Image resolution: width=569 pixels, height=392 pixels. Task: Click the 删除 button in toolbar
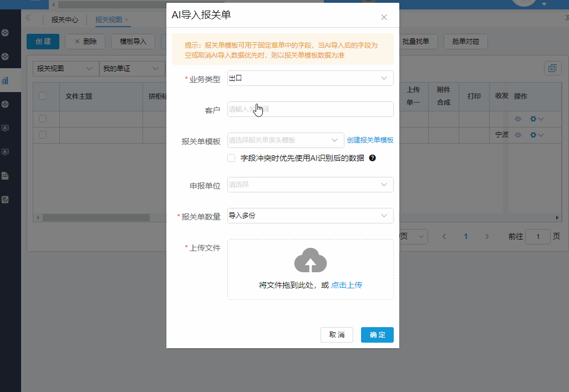(x=85, y=42)
